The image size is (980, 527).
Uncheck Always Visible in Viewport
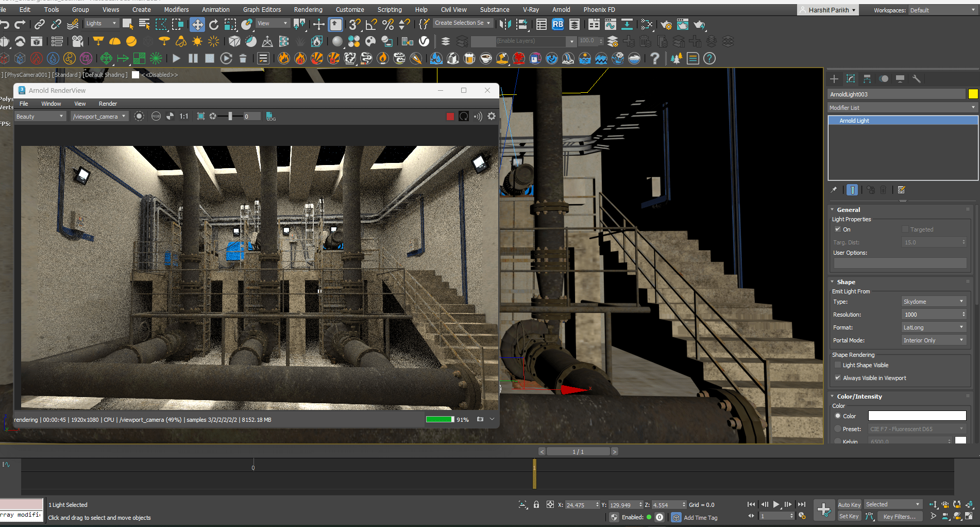[838, 378]
